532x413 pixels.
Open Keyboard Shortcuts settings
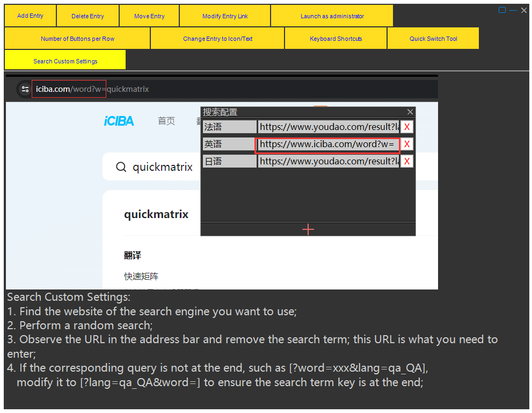tap(336, 38)
